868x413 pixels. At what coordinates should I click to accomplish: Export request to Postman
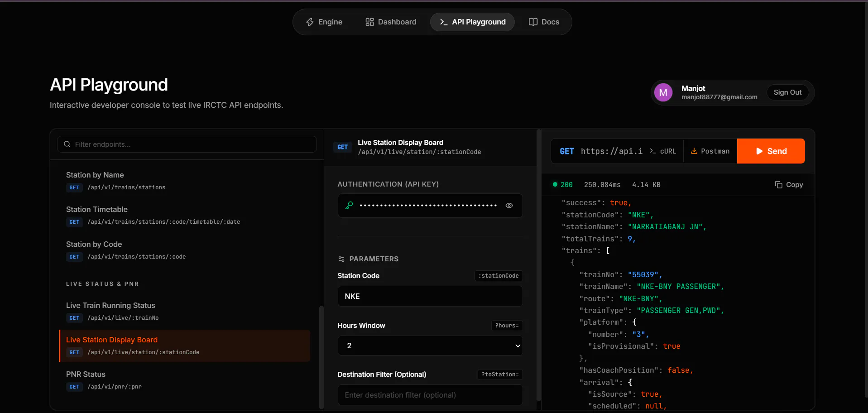[710, 151]
